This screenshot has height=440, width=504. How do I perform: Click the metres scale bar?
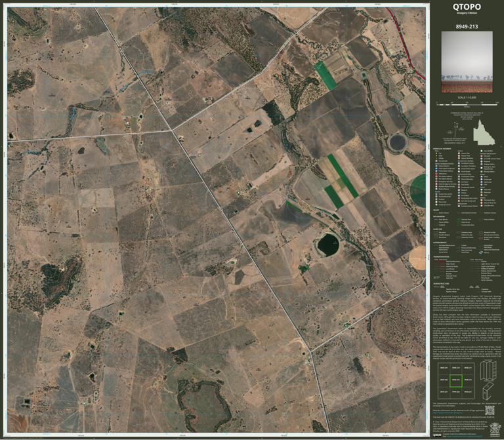[467, 104]
